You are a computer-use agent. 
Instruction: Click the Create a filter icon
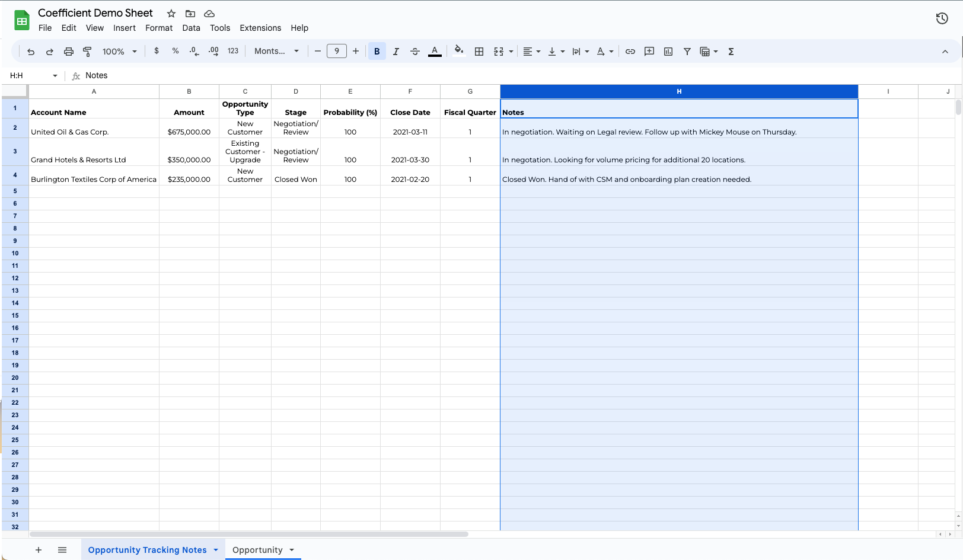[x=687, y=52]
